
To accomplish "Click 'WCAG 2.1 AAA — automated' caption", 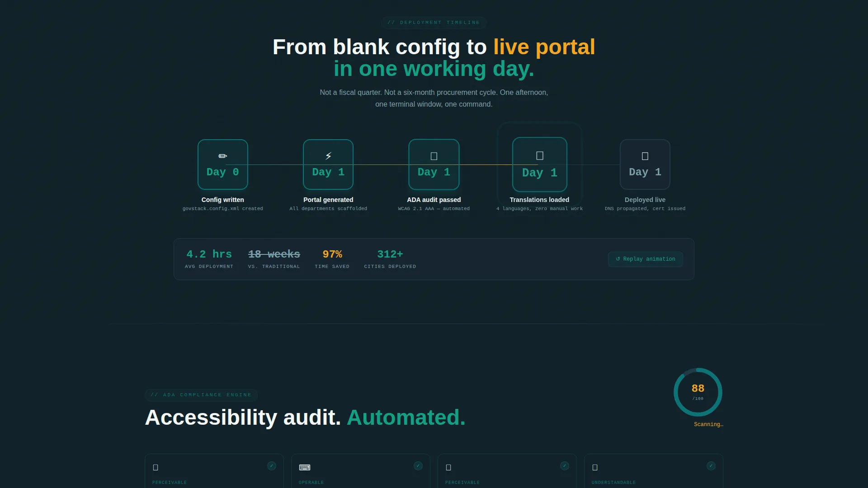I will tap(434, 209).
